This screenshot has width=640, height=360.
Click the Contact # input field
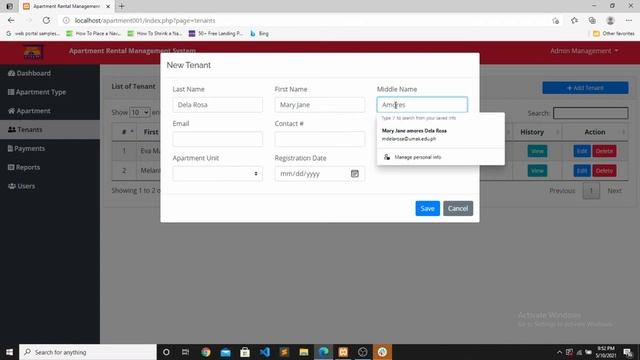pos(320,139)
